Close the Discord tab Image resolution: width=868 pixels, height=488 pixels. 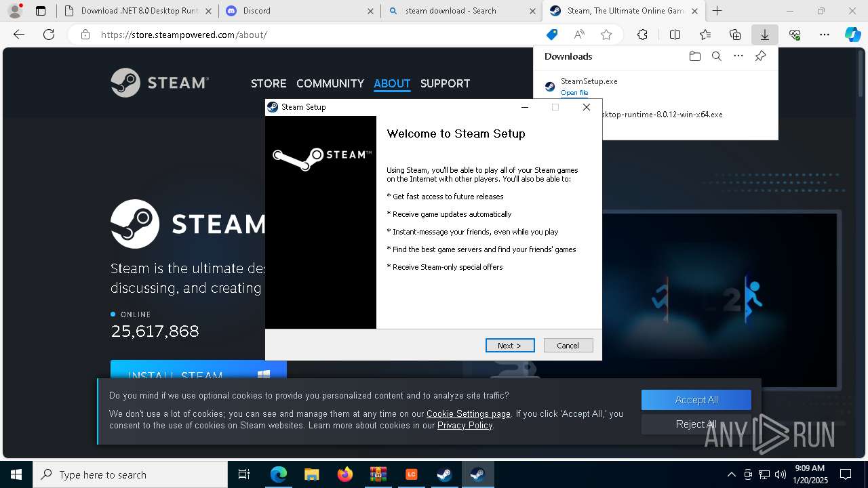click(x=370, y=11)
